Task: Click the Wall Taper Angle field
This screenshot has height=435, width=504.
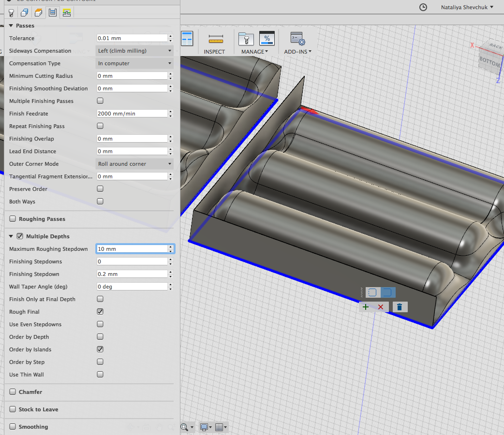Action: coord(132,287)
